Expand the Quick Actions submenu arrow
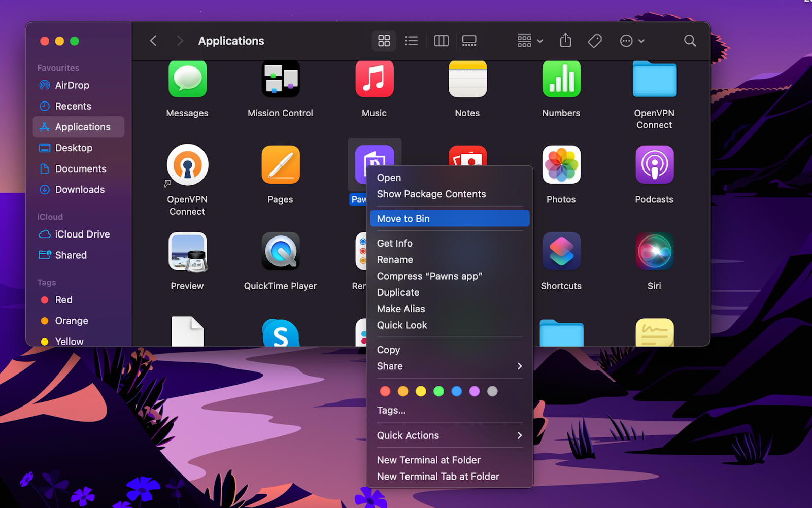This screenshot has width=812, height=508. (x=519, y=436)
